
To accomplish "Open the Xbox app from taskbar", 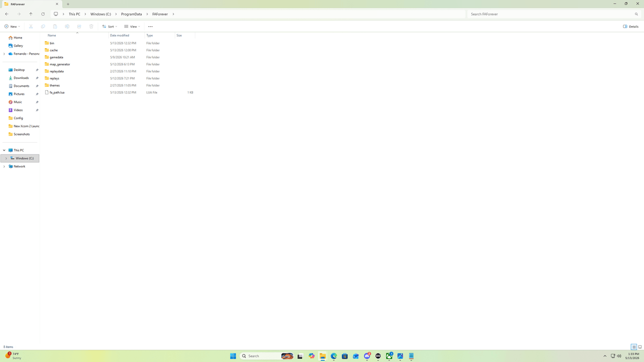I will [x=389, y=356].
